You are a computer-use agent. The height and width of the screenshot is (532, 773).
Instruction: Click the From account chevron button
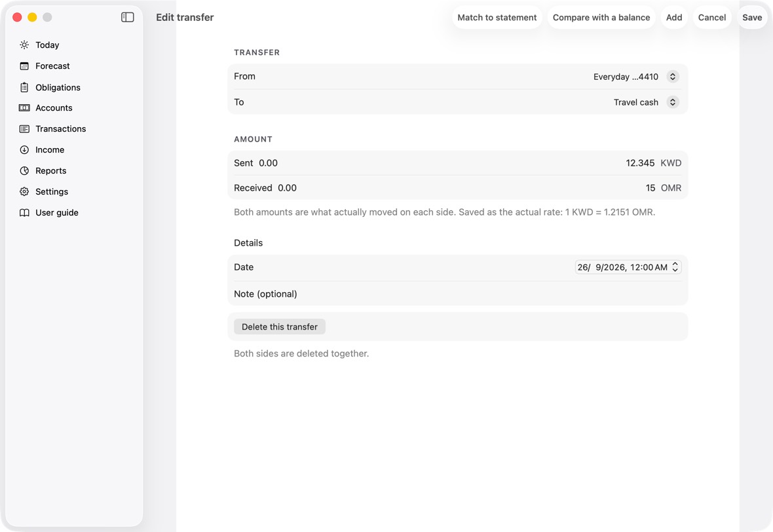(672, 77)
